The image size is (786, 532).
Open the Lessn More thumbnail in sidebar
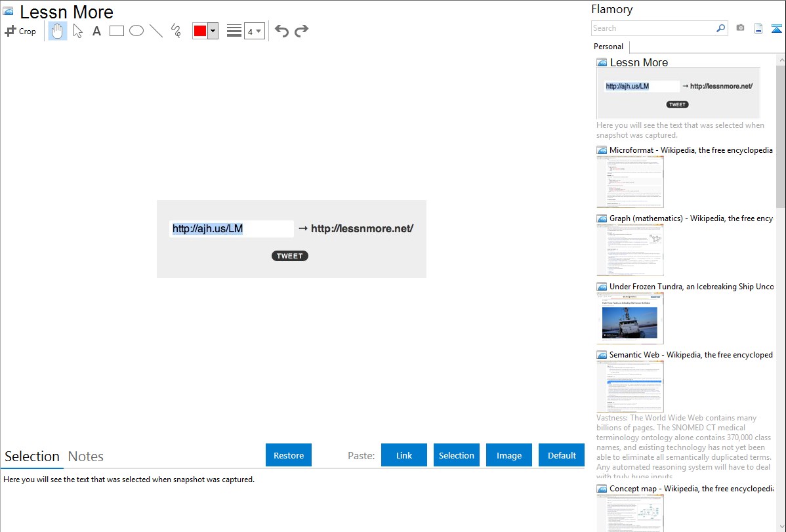(678, 92)
